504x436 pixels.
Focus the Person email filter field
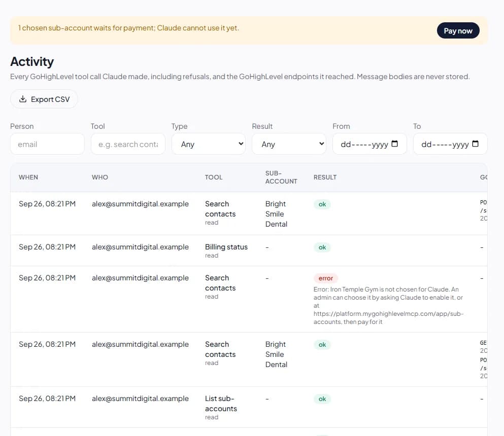[x=47, y=144]
